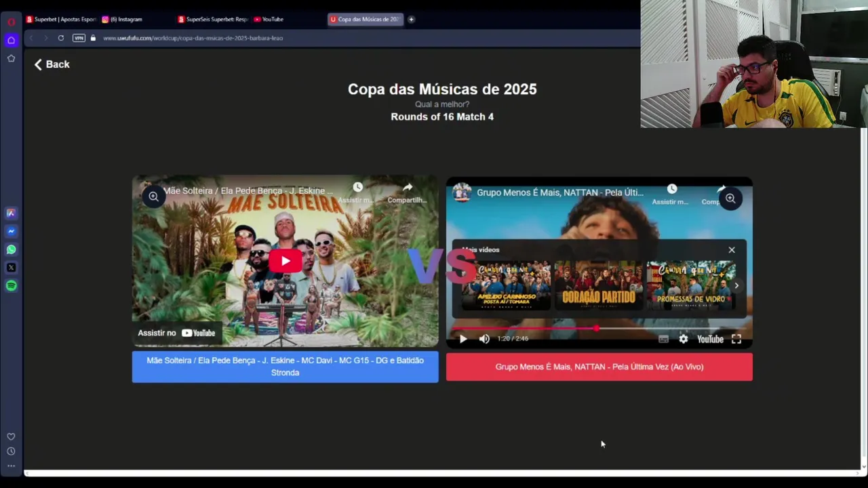Image resolution: width=868 pixels, height=488 pixels.
Task: Open the three-dot sidebar settings
Action: point(11,466)
